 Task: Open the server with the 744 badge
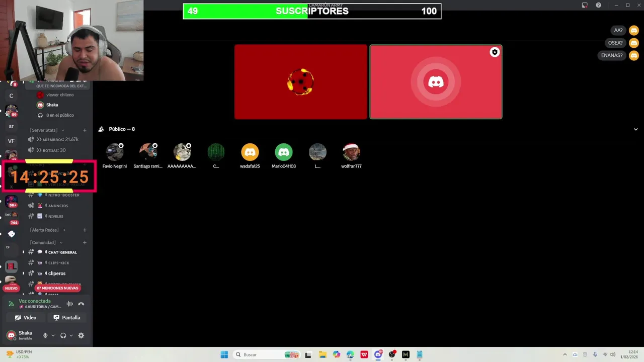pyautogui.click(x=11, y=217)
